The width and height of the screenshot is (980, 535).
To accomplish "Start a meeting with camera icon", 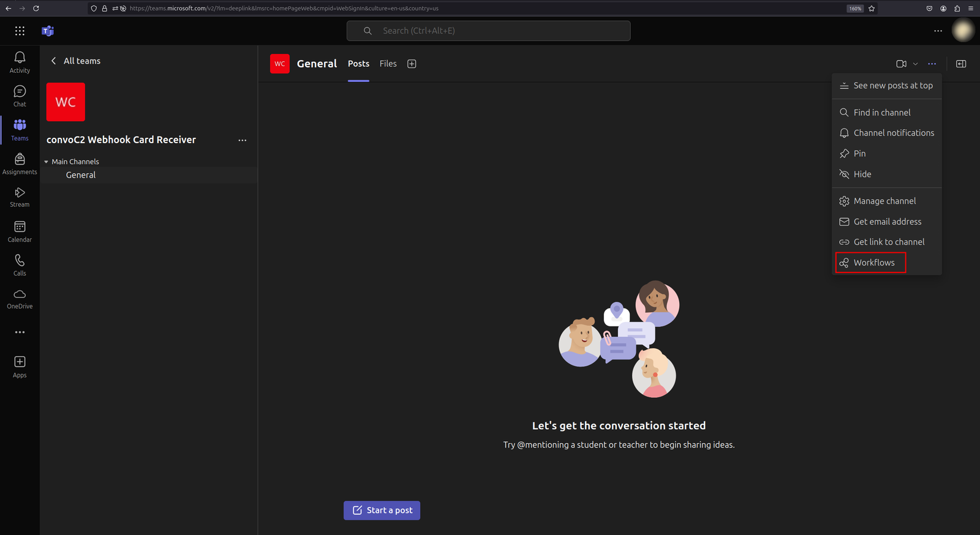I will pos(901,64).
